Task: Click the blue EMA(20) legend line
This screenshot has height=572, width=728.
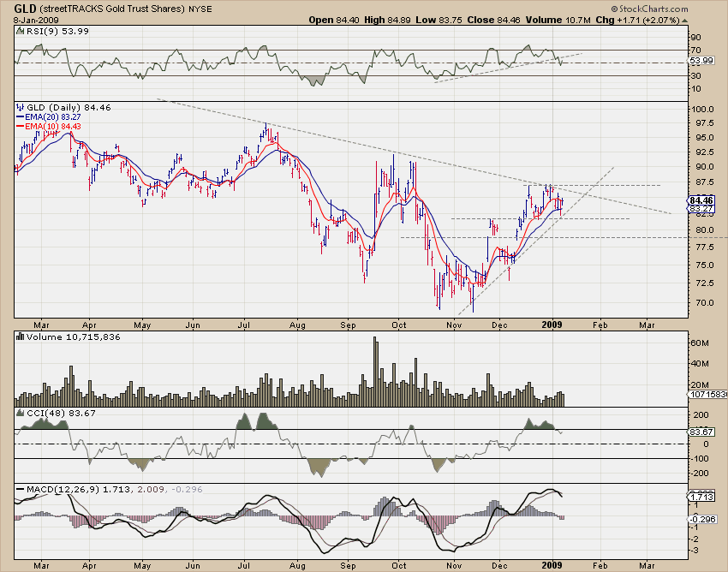Action: tap(20, 117)
